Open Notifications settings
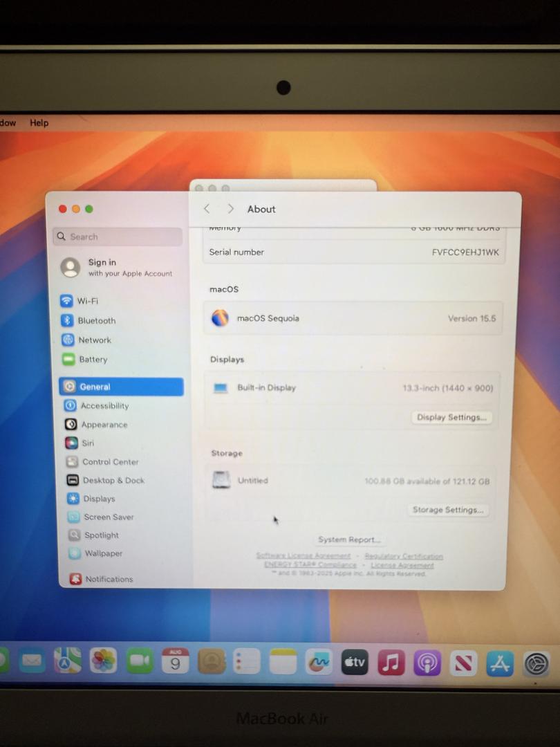 click(x=102, y=579)
